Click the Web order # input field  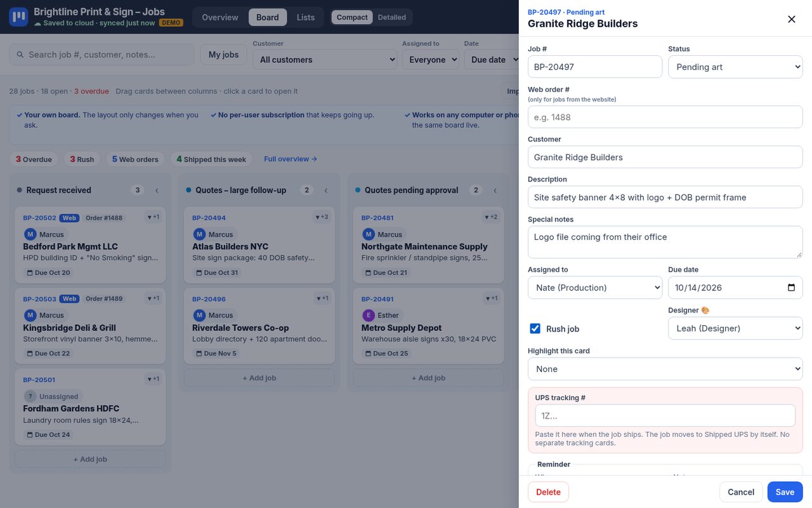[665, 117]
